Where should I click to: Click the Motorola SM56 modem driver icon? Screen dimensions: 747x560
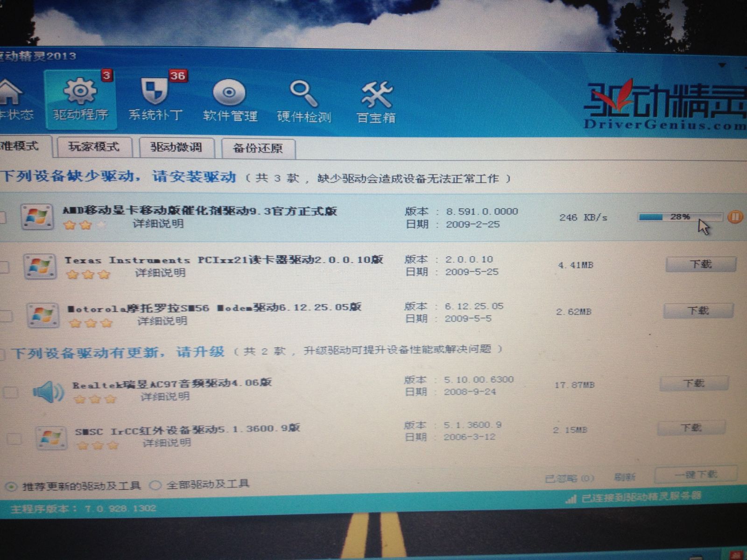click(42, 315)
